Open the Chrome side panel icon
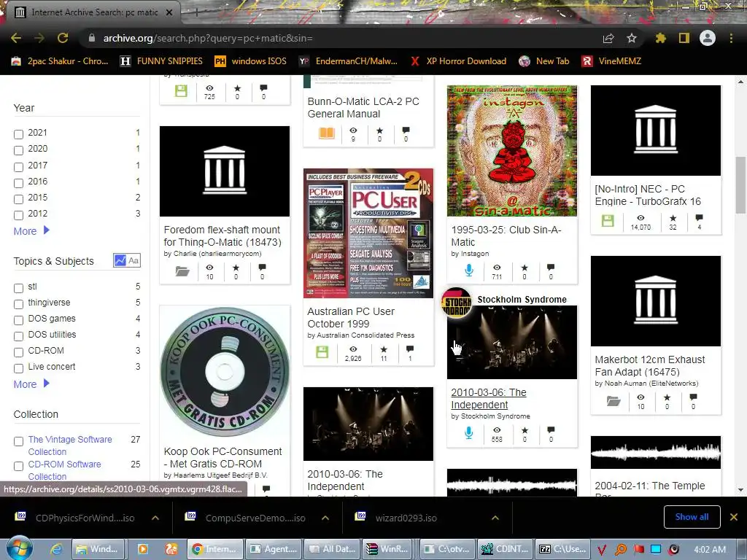Screen dimensions: 747x560 [x=684, y=38]
